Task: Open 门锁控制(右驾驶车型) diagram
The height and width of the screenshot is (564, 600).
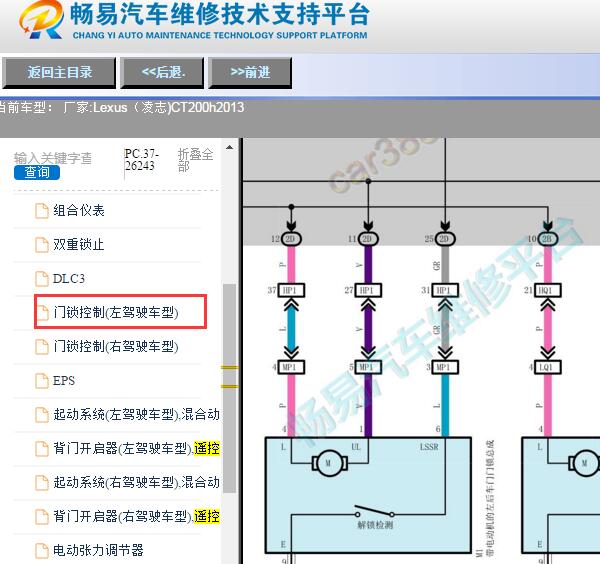Action: (116, 346)
